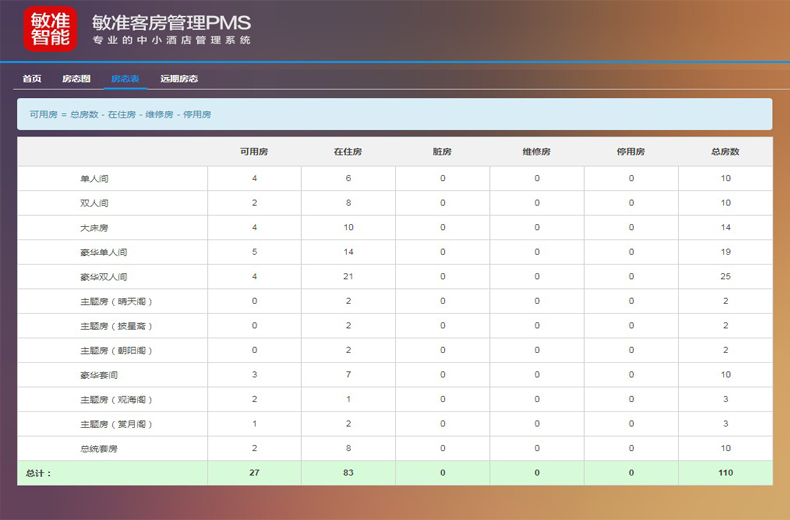The height and width of the screenshot is (520, 790).
Task: Select the 单人间 room type row label
Action: 95,178
